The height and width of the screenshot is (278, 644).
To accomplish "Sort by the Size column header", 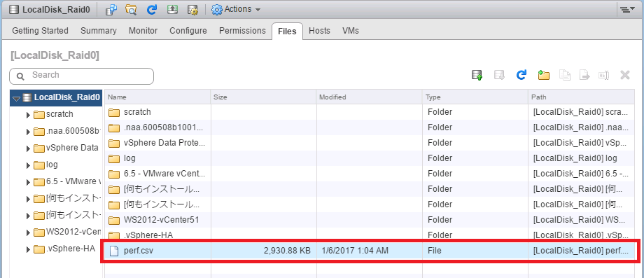I will [264, 97].
